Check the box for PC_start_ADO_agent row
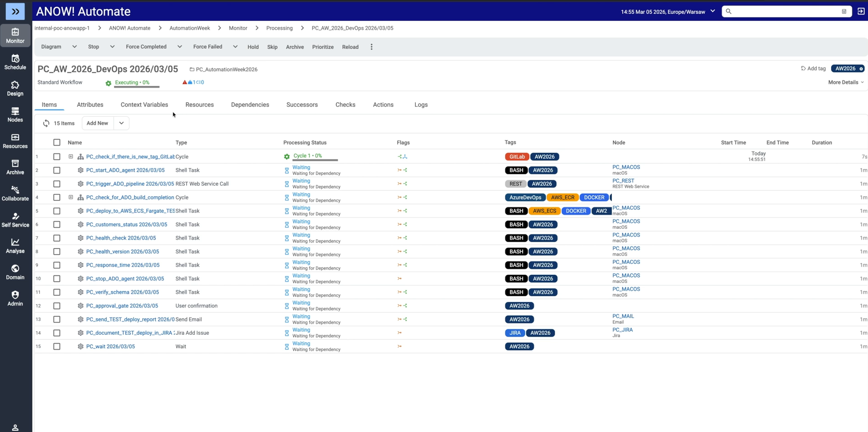The width and height of the screenshot is (868, 432). pyautogui.click(x=57, y=170)
